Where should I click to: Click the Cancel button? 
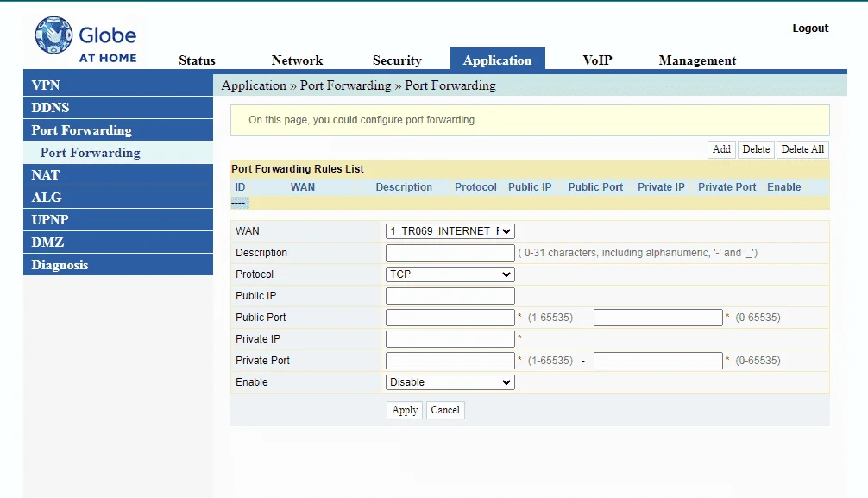click(445, 411)
